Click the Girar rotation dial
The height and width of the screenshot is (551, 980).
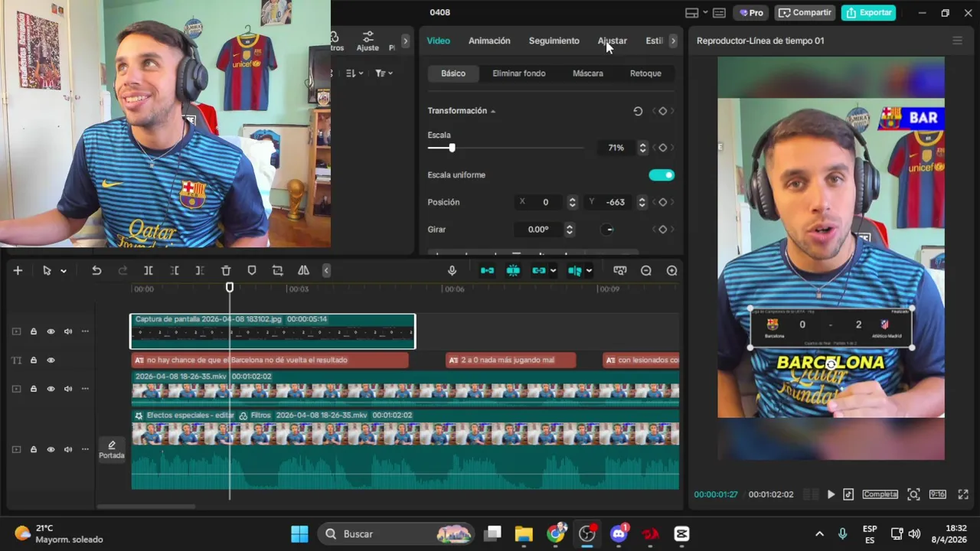pos(609,230)
